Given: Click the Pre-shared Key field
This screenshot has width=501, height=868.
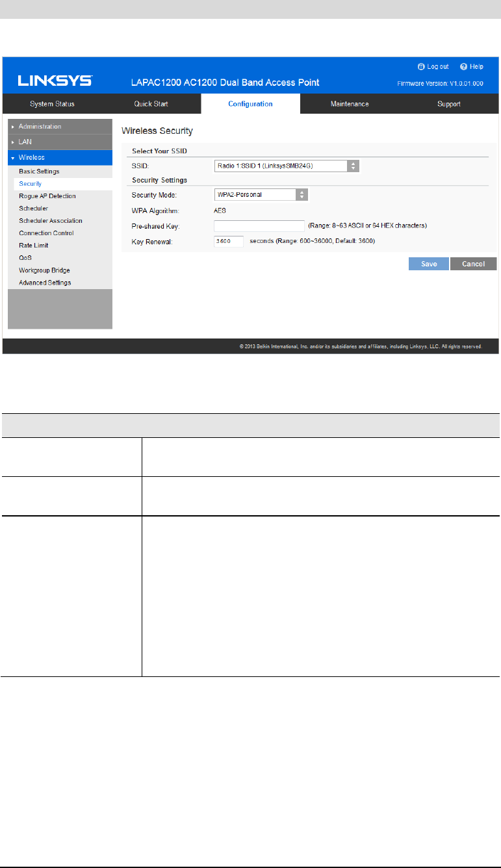Looking at the screenshot, I should [259, 225].
